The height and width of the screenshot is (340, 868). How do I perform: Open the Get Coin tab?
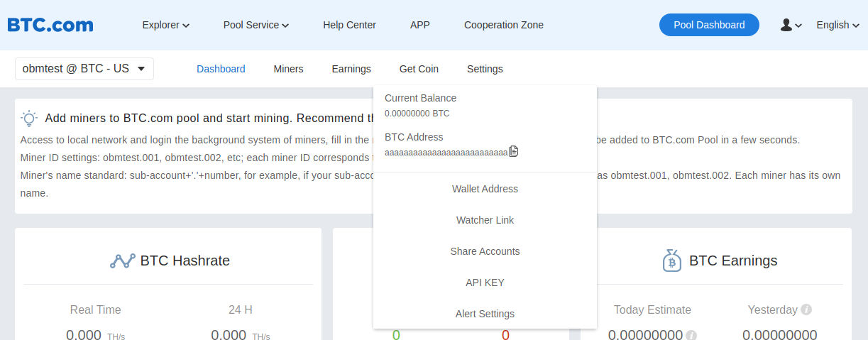(x=419, y=69)
